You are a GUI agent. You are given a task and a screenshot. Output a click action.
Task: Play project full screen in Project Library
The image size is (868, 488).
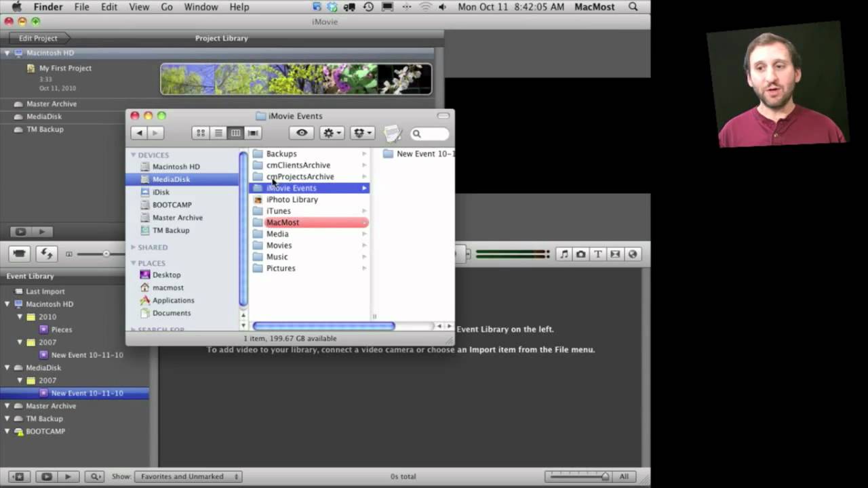pos(20,232)
